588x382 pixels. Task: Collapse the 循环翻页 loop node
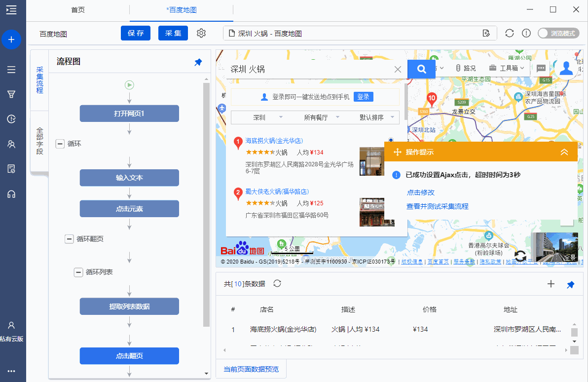pos(69,239)
